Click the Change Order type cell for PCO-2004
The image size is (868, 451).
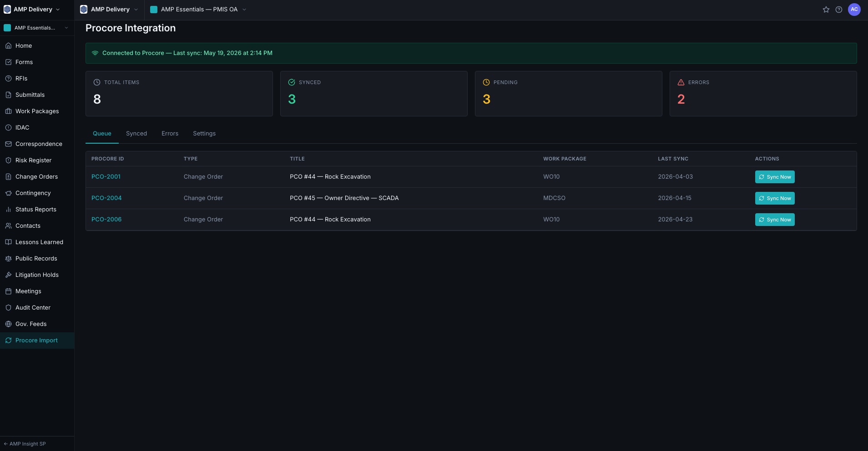tap(203, 198)
